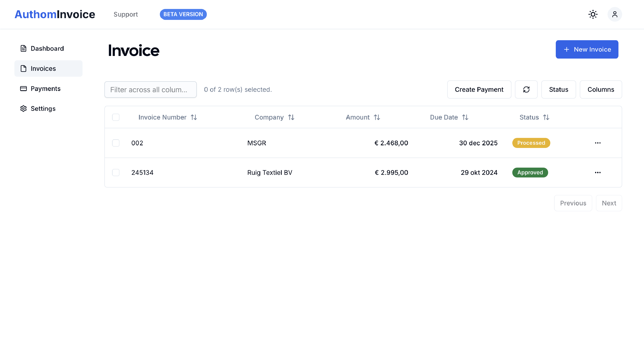The height and width of the screenshot is (349, 644).
Task: Click the Payments card icon in sidebar
Action: tap(23, 89)
